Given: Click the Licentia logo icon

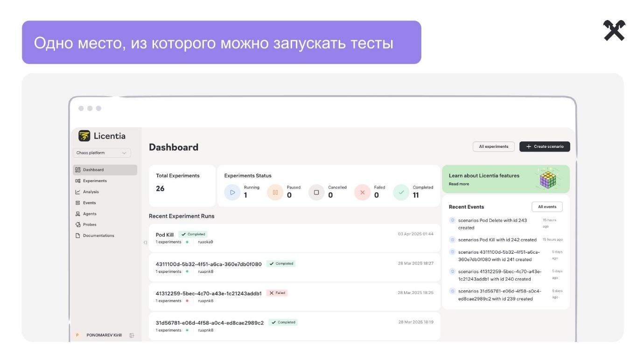Looking at the screenshot, I should (84, 136).
